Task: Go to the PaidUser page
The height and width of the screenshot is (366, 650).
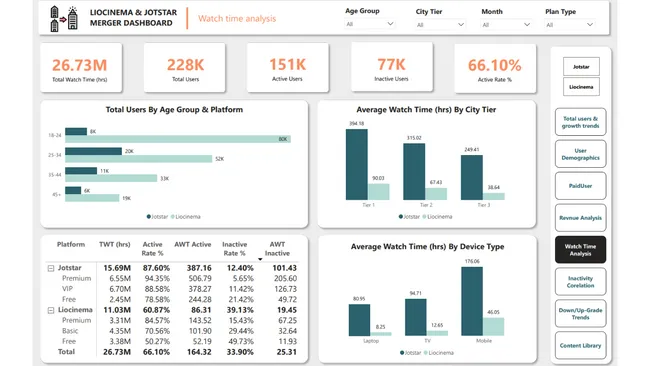Action: click(x=580, y=186)
